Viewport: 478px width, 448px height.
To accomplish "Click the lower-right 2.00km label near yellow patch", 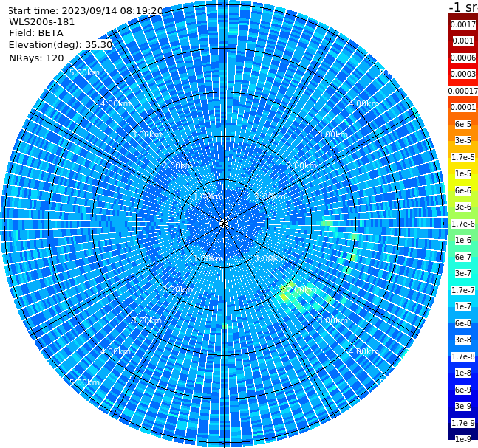I will click(x=301, y=289).
